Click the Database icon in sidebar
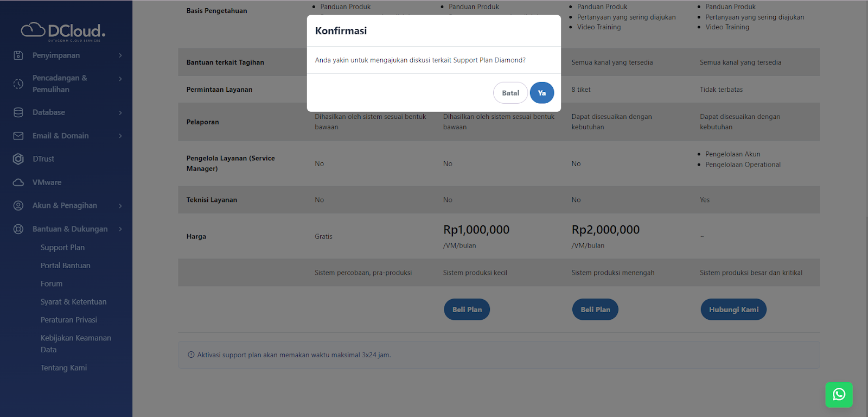Screen dimensions: 868x417 click(18, 112)
